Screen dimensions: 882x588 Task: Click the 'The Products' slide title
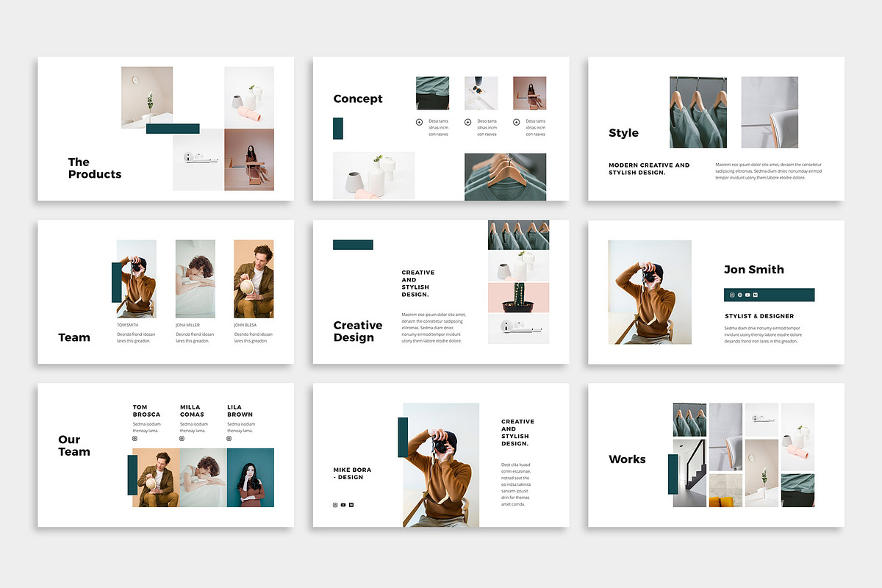(x=95, y=168)
